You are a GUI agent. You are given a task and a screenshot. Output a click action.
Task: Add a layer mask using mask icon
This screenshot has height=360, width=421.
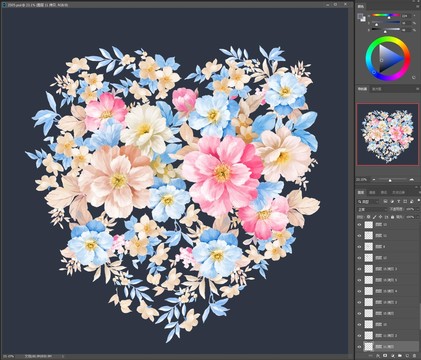click(x=385, y=356)
